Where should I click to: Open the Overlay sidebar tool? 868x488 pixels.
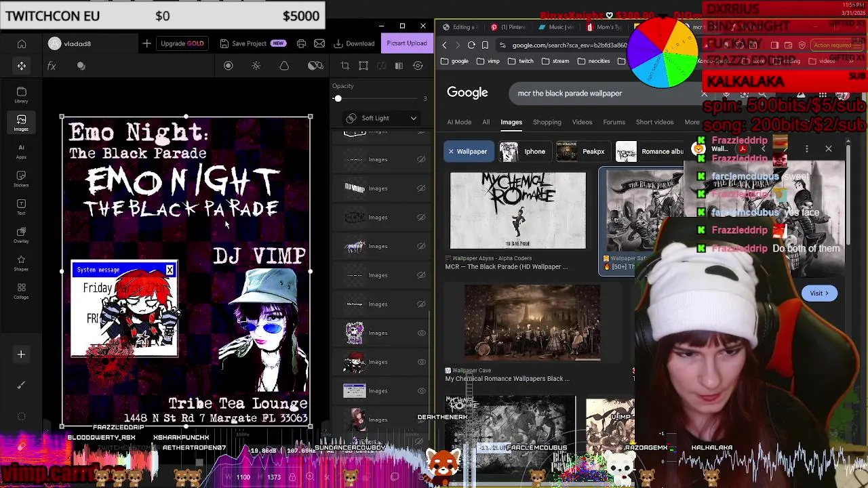(21, 235)
